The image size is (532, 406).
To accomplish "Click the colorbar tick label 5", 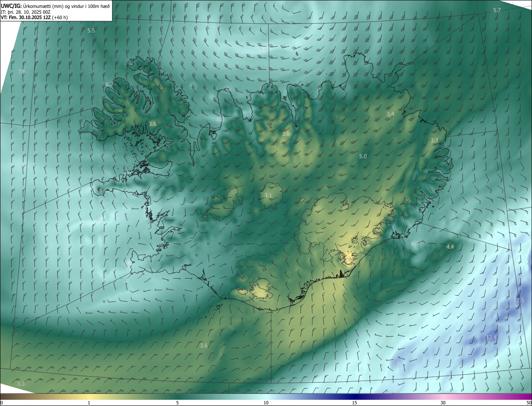I will 177,403.
